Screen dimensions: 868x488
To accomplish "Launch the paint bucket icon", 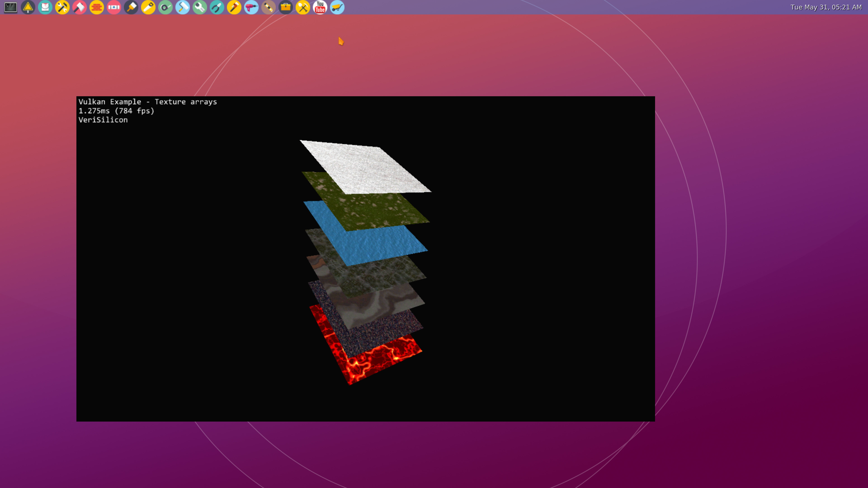I will tap(45, 7).
